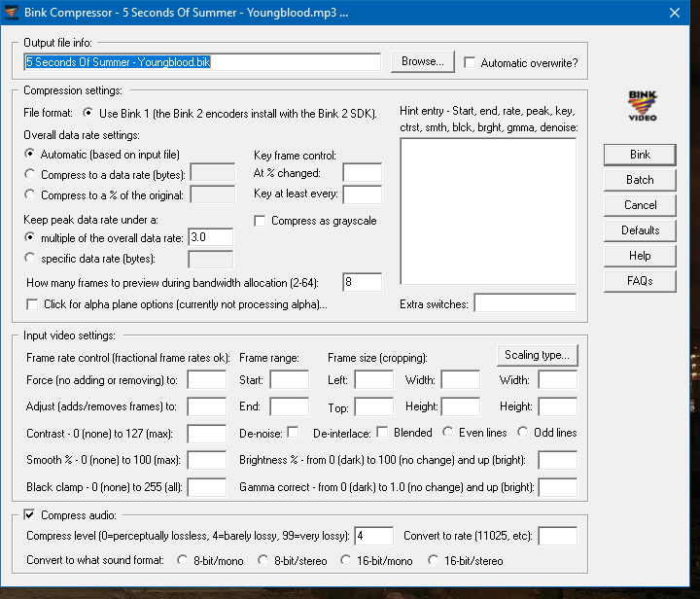Select Automatic data rate option
This screenshot has height=599, width=700.
(30, 154)
